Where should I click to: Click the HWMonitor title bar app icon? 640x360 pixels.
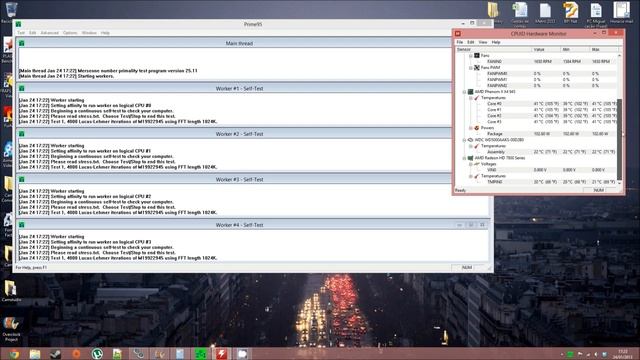click(458, 33)
